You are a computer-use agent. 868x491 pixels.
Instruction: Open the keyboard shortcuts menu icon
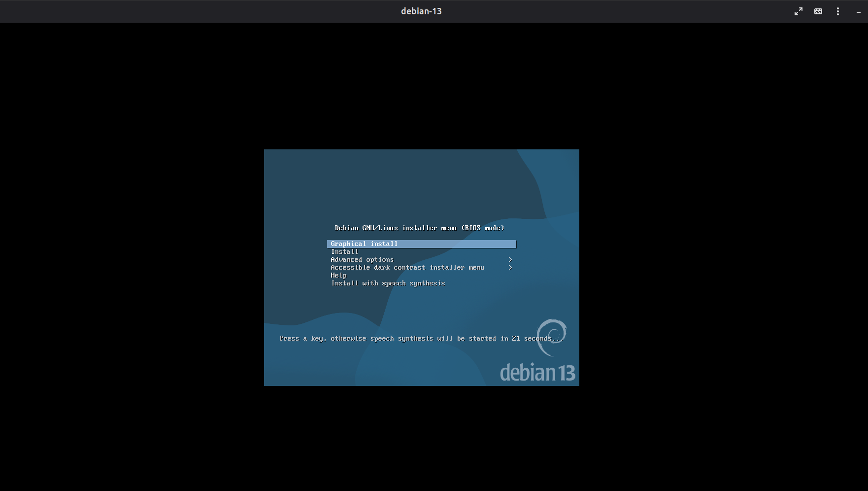[818, 11]
